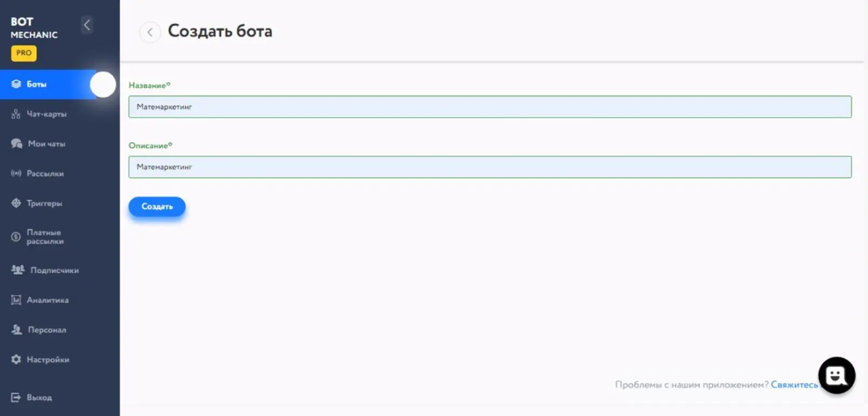Click the dollar coin icon for Платные рассылки
The height and width of the screenshot is (416, 868).
[16, 237]
